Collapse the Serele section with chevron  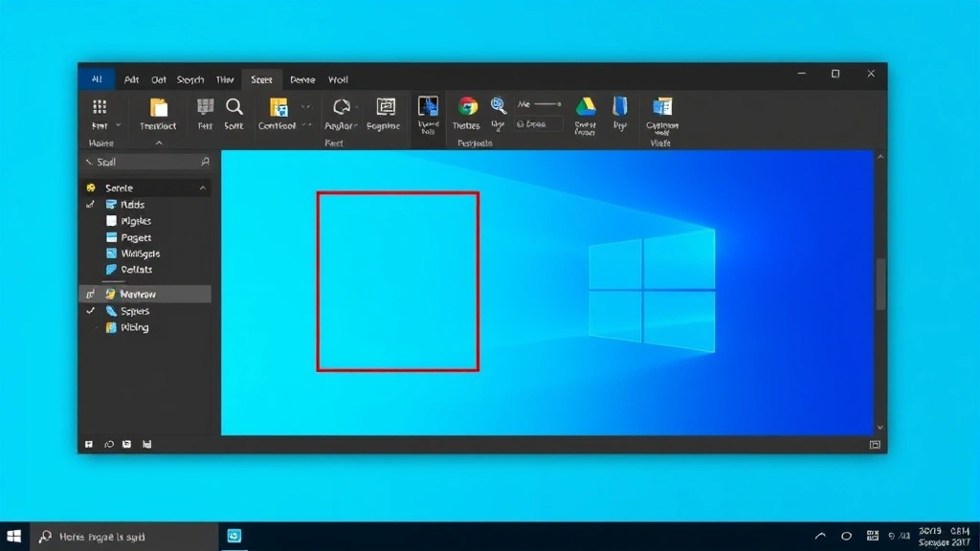[x=203, y=188]
